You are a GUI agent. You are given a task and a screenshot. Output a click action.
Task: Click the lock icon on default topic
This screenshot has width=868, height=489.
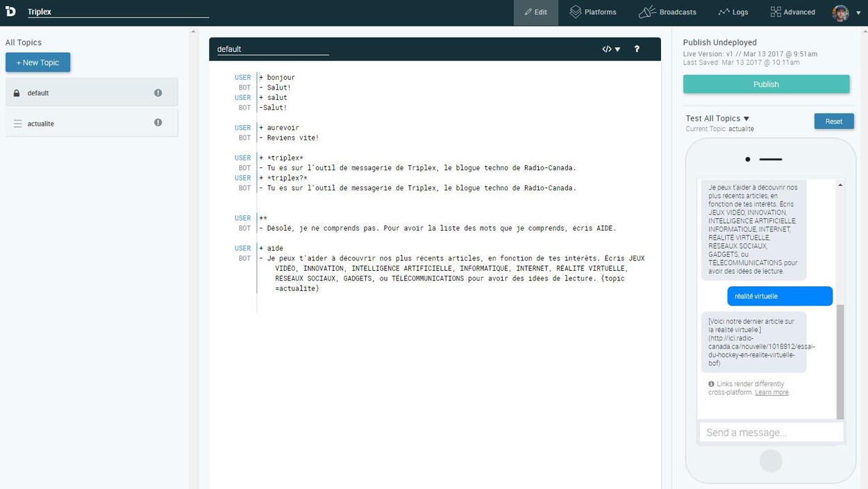tap(17, 93)
